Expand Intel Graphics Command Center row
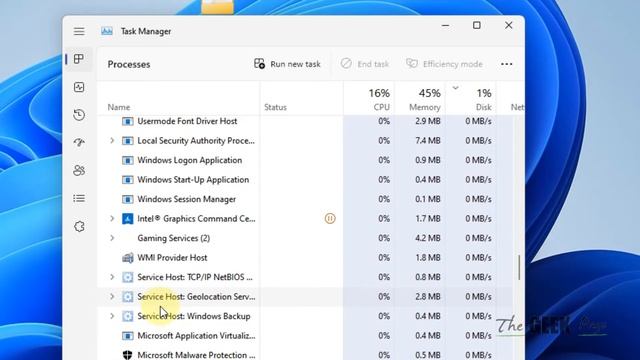 112,218
